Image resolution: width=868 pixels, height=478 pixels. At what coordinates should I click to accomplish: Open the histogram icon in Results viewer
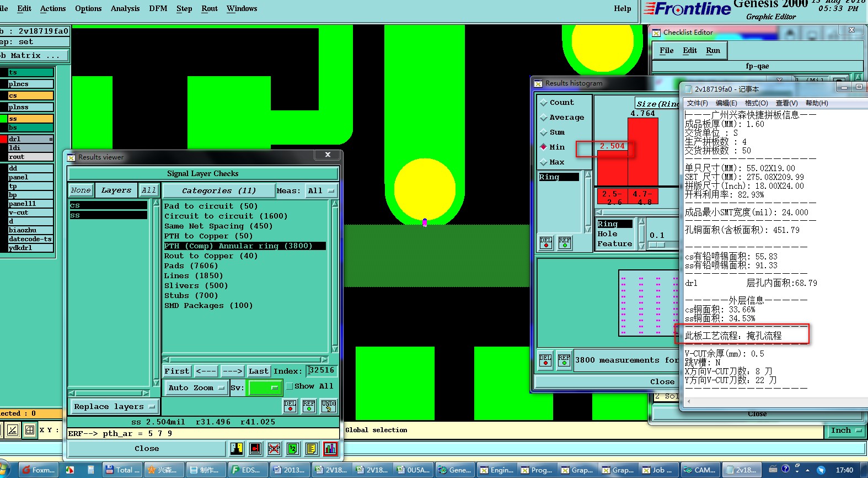pyautogui.click(x=330, y=449)
